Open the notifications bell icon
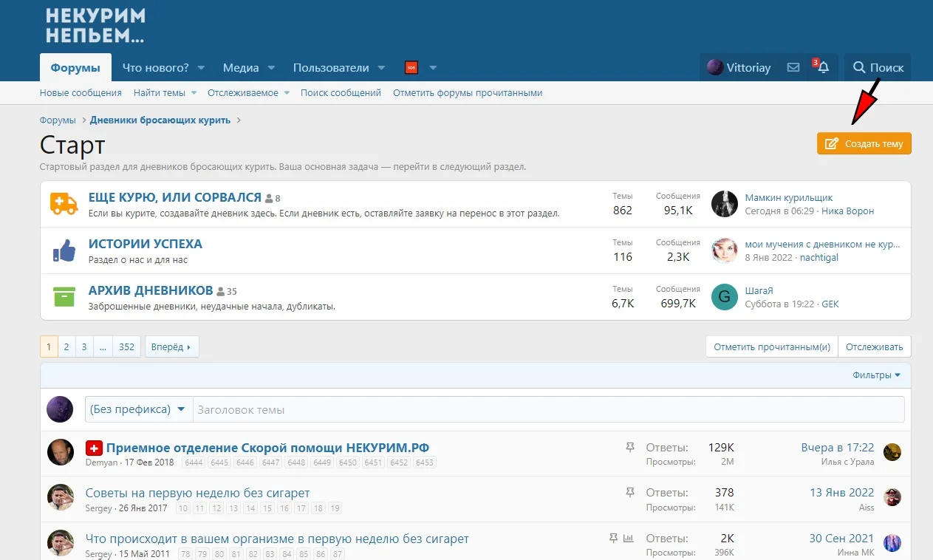The height and width of the screenshot is (560, 933). [x=823, y=67]
